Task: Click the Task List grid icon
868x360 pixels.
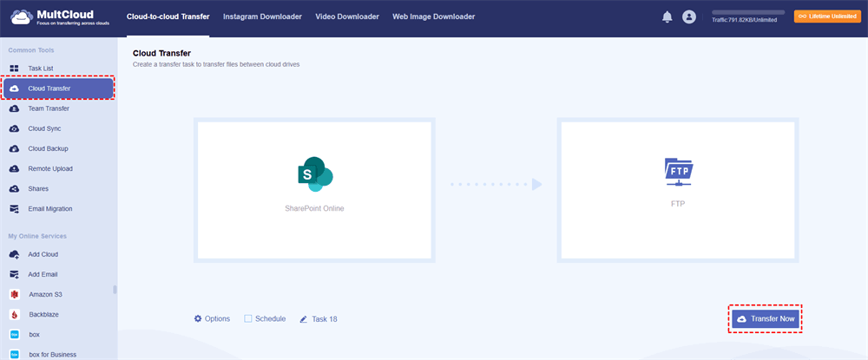Action: pyautogui.click(x=15, y=69)
